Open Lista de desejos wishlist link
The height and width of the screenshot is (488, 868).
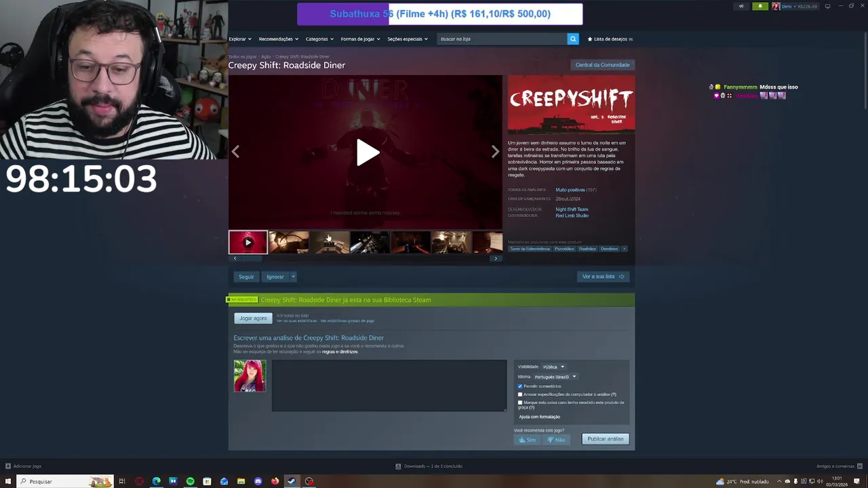click(610, 39)
